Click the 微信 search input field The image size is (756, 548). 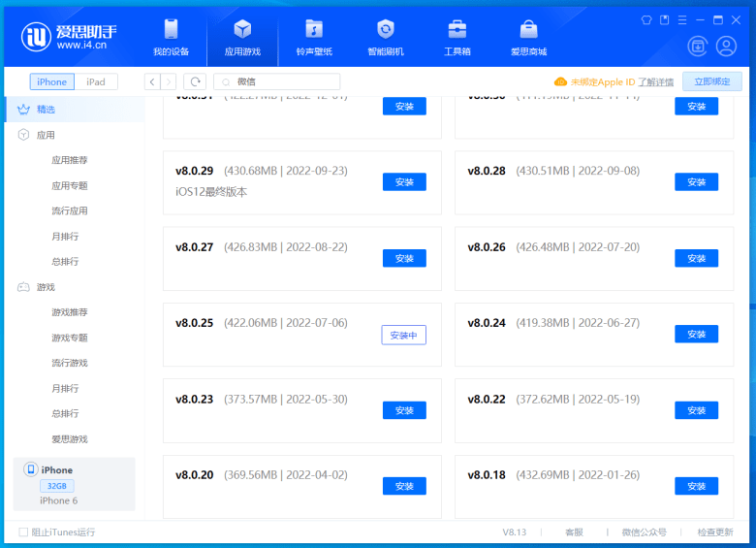tap(277, 82)
